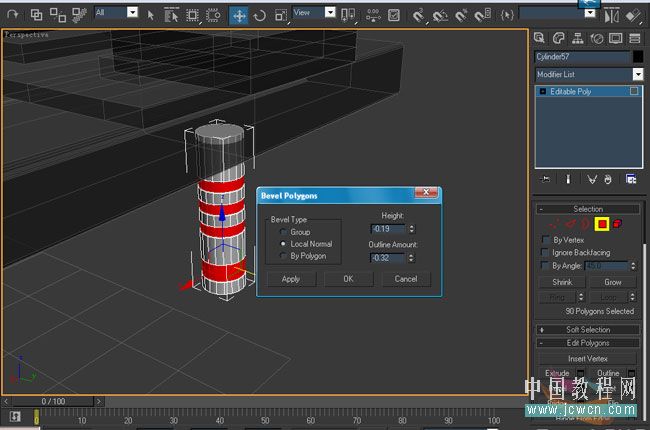Pin the modifier stack
This screenshot has height=430, width=650.
coord(545,179)
